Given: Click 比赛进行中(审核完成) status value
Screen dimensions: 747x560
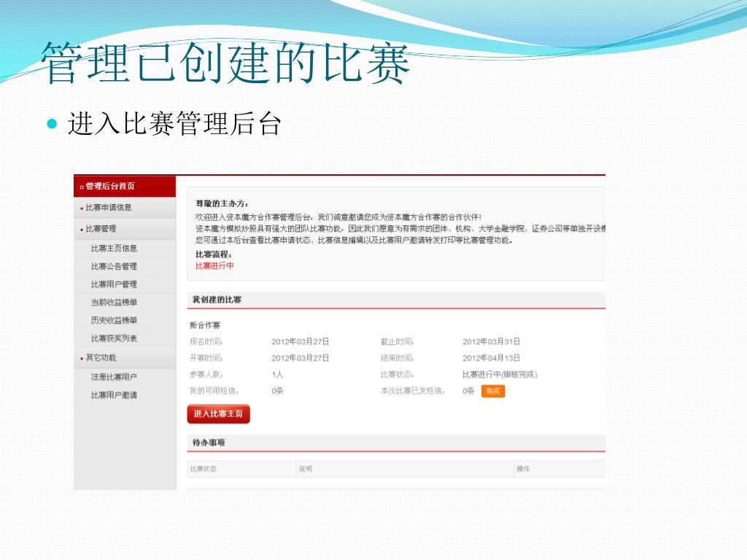Looking at the screenshot, I should pos(500,375).
